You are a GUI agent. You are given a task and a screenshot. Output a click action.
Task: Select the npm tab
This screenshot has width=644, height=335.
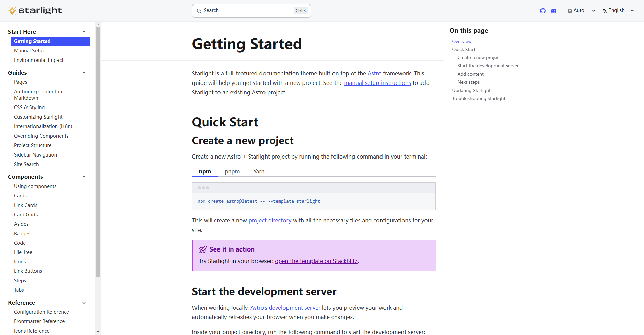coord(205,171)
